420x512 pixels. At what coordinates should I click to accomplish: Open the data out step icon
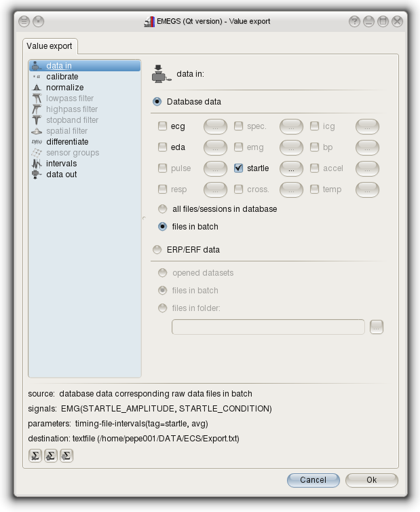[37, 175]
